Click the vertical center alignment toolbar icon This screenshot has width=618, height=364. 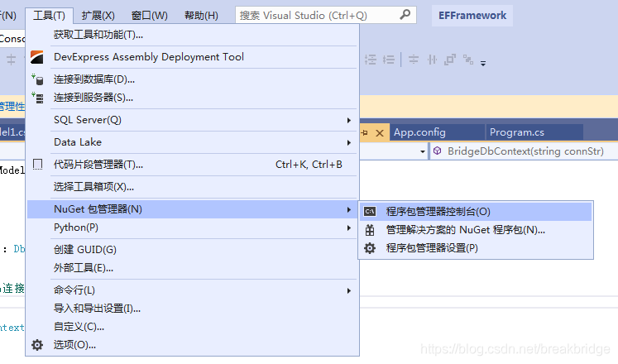(x=432, y=60)
